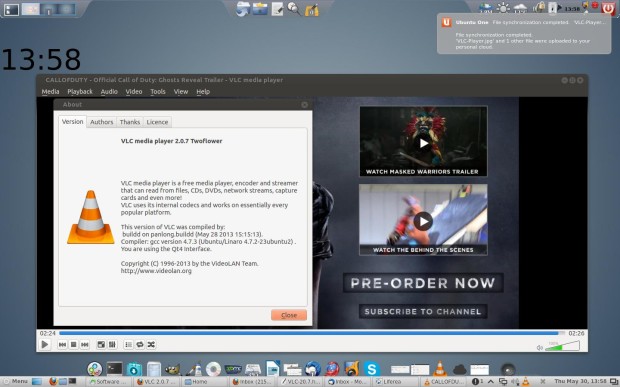Switch to Software taskbar window
Screen dimensions: 620x387
pos(107,381)
